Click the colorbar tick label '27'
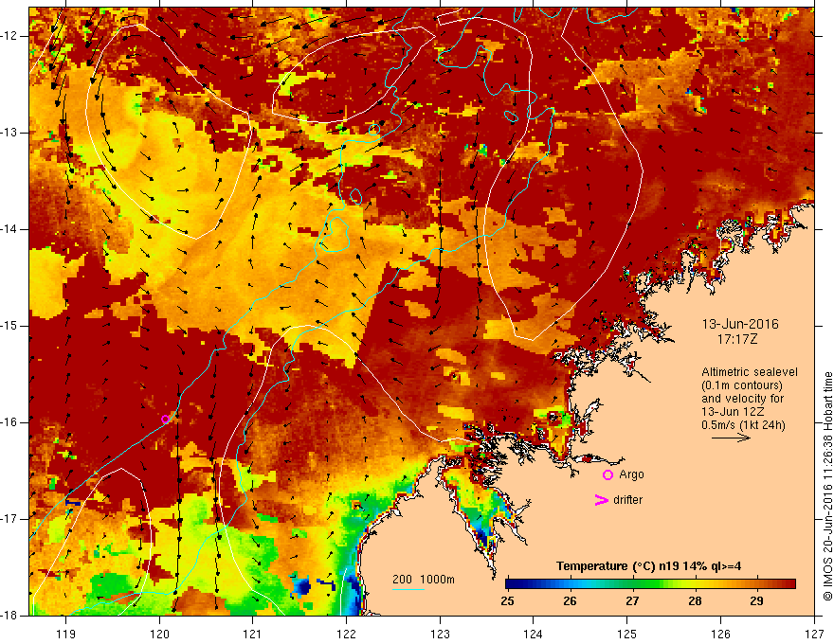Screen dimensions: 834x644 (632, 601)
